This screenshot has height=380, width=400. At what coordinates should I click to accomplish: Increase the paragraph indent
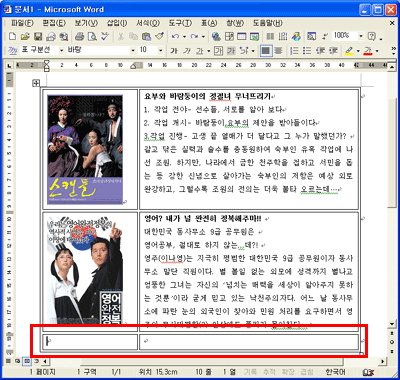coord(333,51)
